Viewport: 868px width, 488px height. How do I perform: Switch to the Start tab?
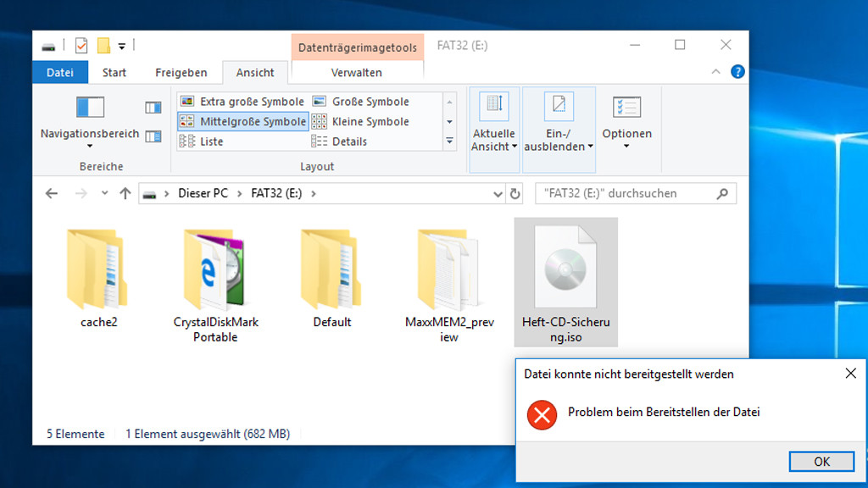tap(114, 73)
